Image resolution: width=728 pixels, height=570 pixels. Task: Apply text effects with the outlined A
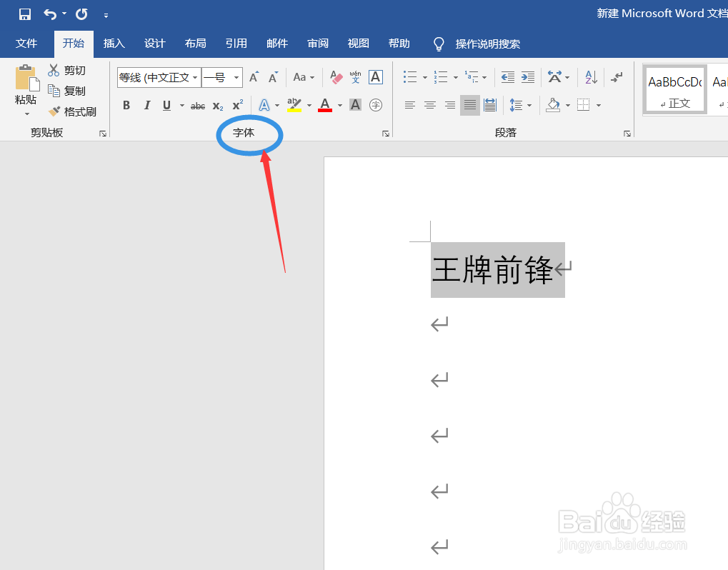point(264,106)
